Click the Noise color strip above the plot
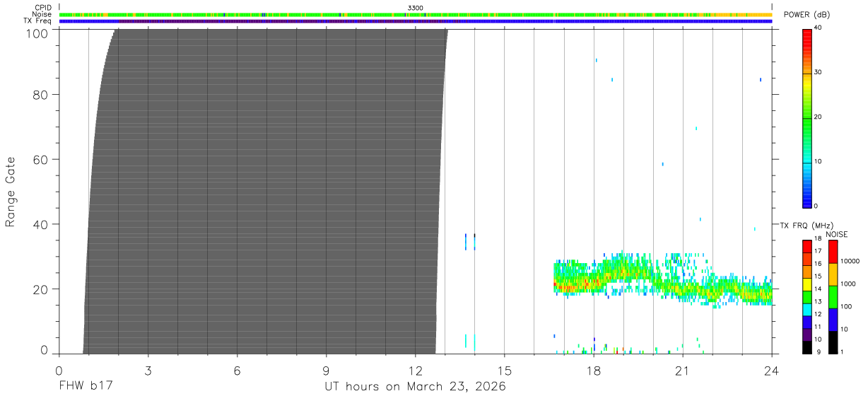 click(416, 14)
